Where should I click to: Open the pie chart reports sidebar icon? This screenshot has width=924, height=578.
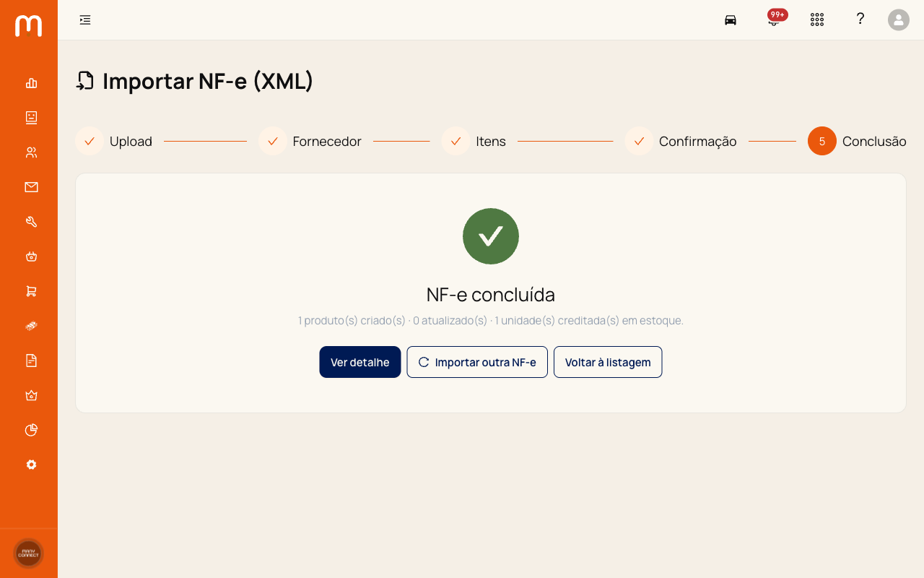point(31,430)
